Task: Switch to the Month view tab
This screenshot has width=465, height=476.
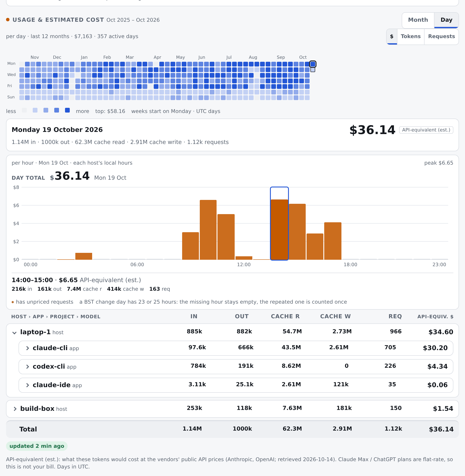Action: pos(418,20)
